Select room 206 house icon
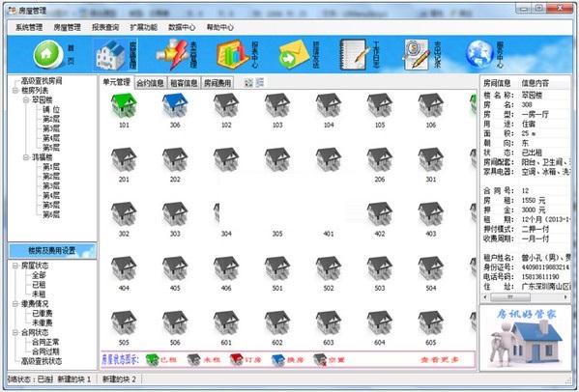This screenshot has height=392, width=579. point(380,159)
